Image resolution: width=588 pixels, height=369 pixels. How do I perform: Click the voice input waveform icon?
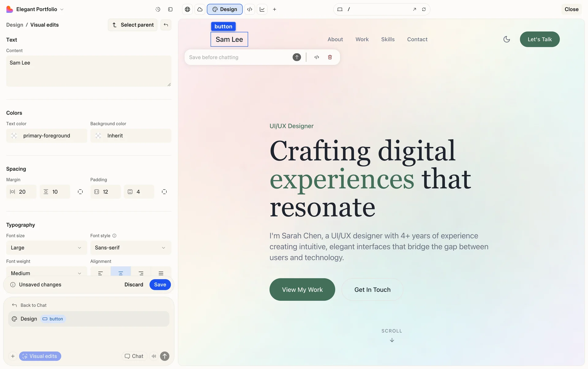pos(154,356)
